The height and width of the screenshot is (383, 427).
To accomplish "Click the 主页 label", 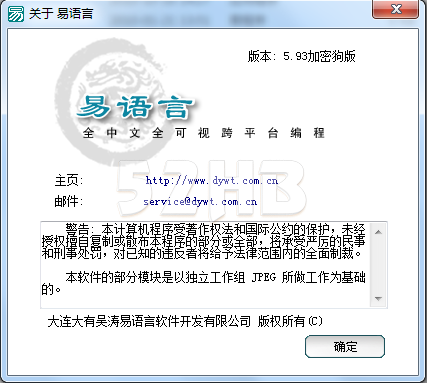I will pos(69,181).
